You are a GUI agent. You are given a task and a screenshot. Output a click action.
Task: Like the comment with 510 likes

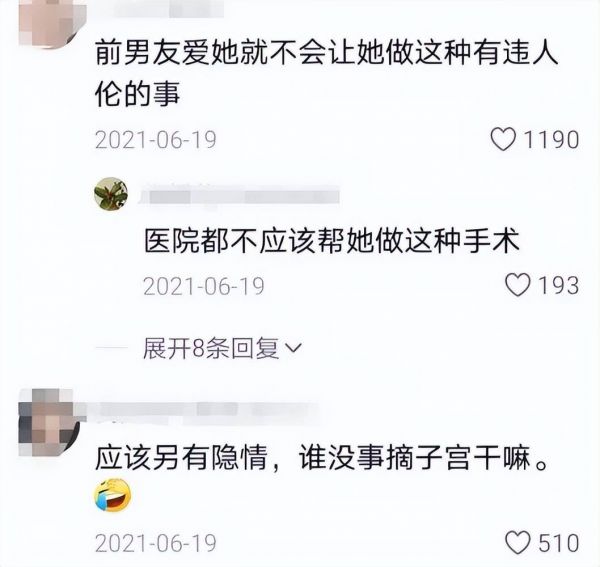click(518, 543)
